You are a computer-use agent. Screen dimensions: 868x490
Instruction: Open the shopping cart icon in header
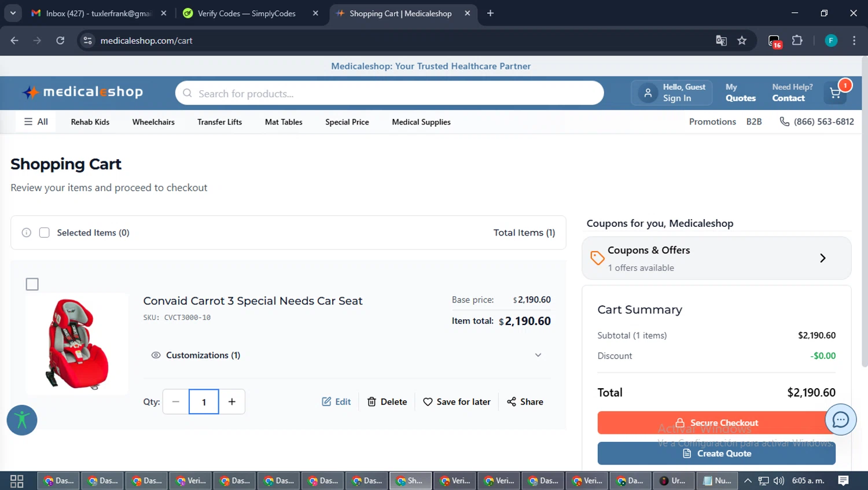pos(835,93)
